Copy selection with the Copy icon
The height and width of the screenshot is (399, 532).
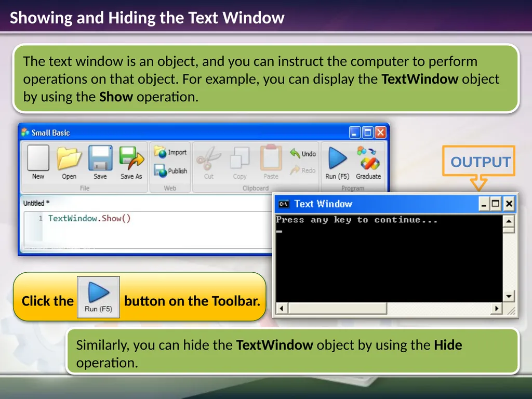pyautogui.click(x=240, y=162)
